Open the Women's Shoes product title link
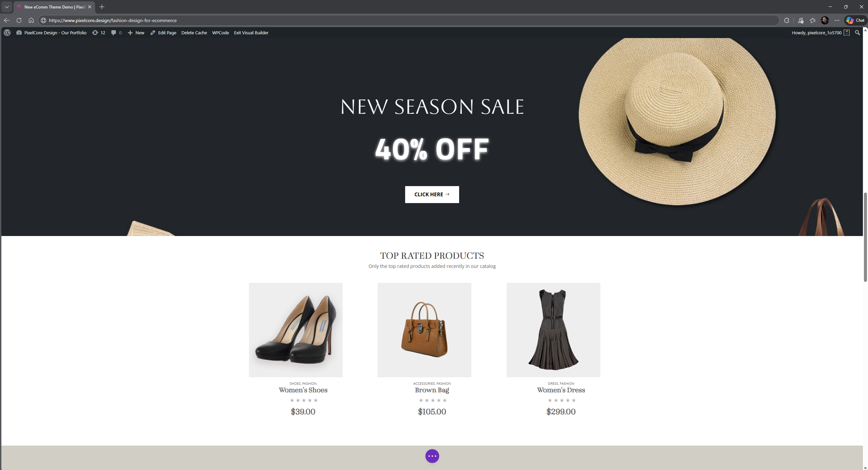Viewport: 868px width, 470px height. [303, 390]
